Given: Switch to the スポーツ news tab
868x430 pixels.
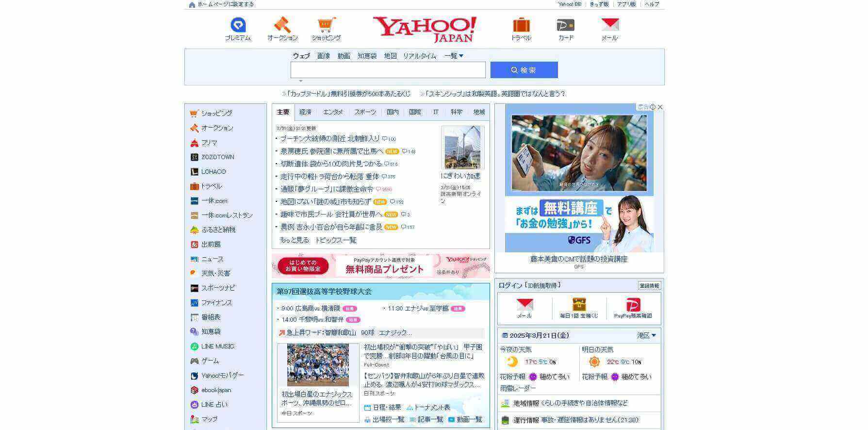Looking at the screenshot, I should click(x=365, y=112).
